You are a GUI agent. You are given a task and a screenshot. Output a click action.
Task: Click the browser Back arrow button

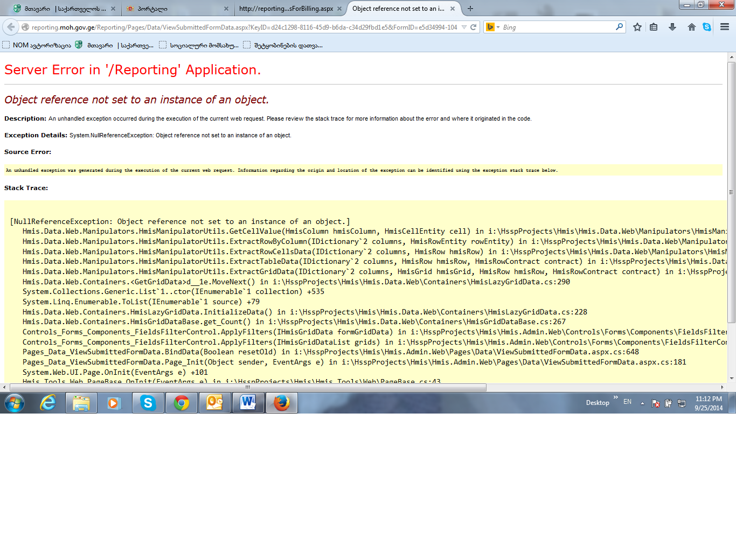tap(11, 27)
